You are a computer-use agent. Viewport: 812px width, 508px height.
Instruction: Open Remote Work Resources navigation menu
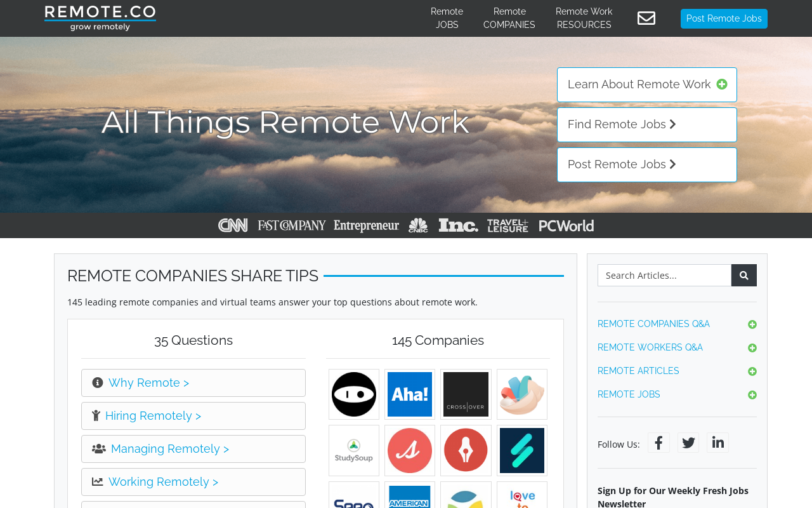coord(584,18)
